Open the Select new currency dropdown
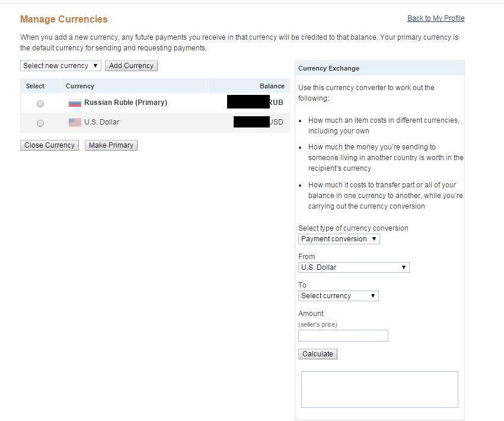The width and height of the screenshot is (504, 421). (60, 66)
